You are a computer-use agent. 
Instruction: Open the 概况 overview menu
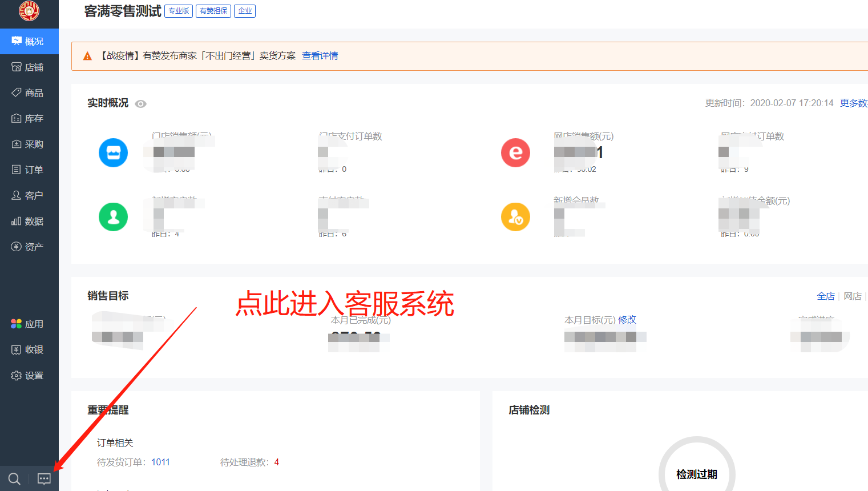coord(29,41)
